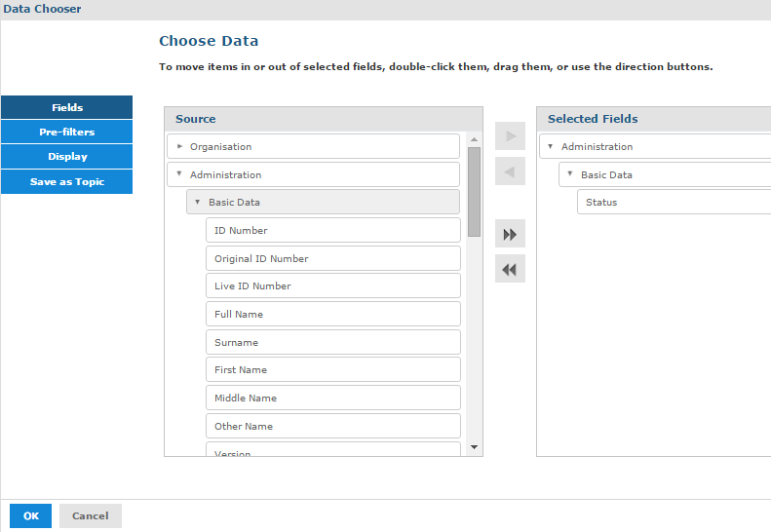Select the Full Name source field
The image size is (771, 532).
tap(332, 315)
